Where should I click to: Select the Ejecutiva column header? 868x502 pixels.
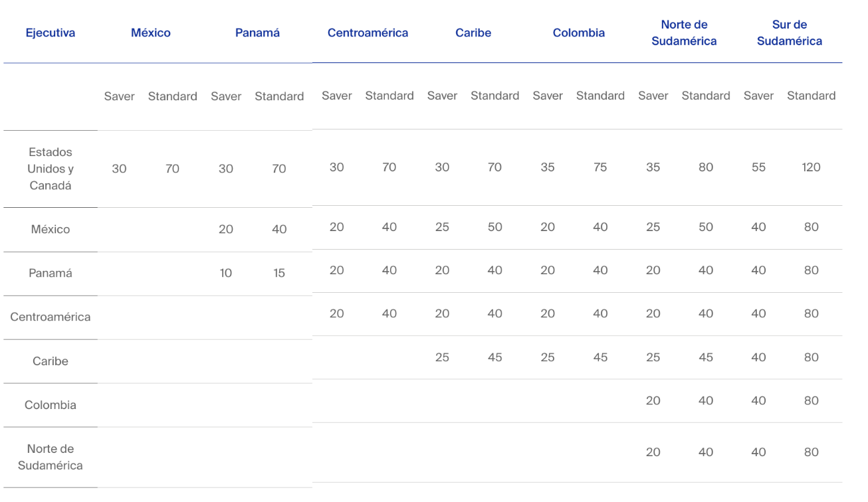coord(51,33)
